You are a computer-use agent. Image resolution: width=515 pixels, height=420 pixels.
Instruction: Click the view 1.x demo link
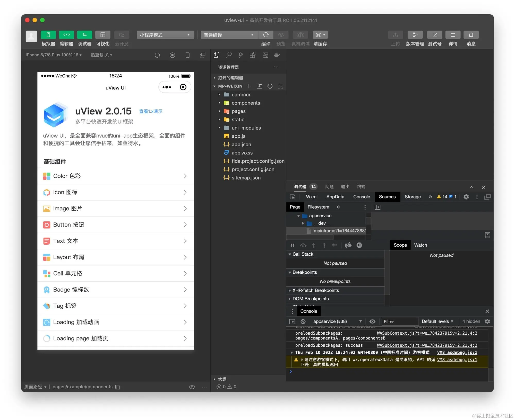click(151, 111)
